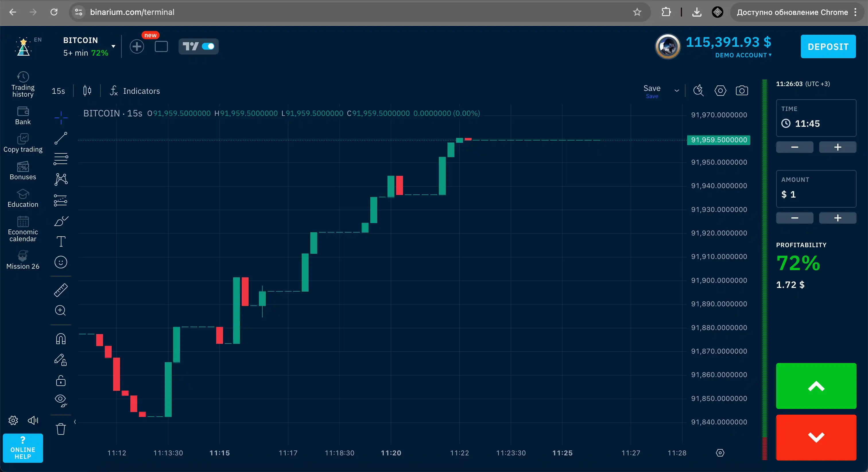Click the traders sentiment vertical bar
The image size is (868, 472).
765,270
